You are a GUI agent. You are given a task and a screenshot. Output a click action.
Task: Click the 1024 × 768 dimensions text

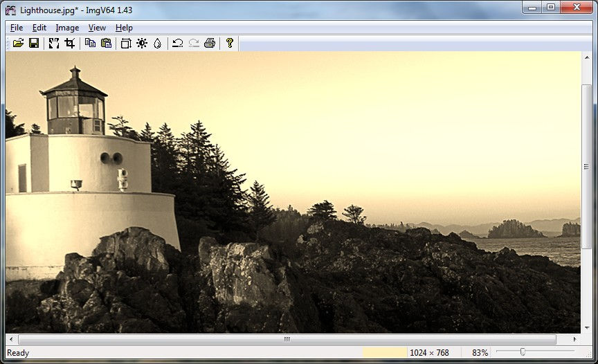(429, 353)
